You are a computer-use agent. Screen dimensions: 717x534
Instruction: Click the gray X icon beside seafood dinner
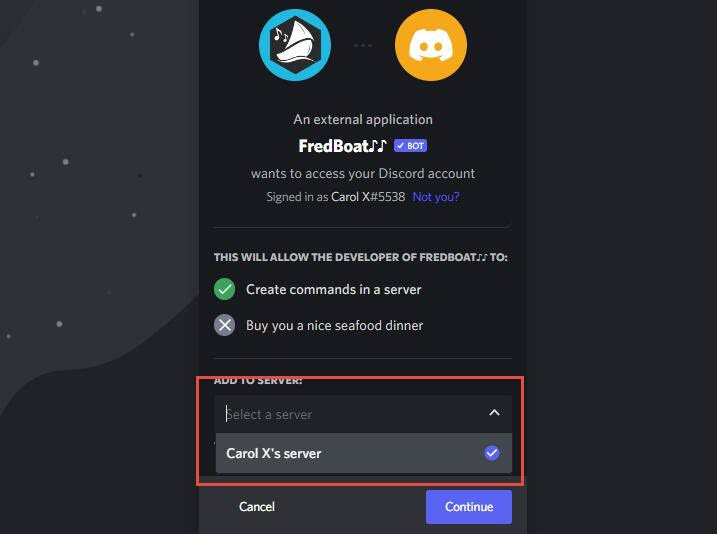[225, 325]
